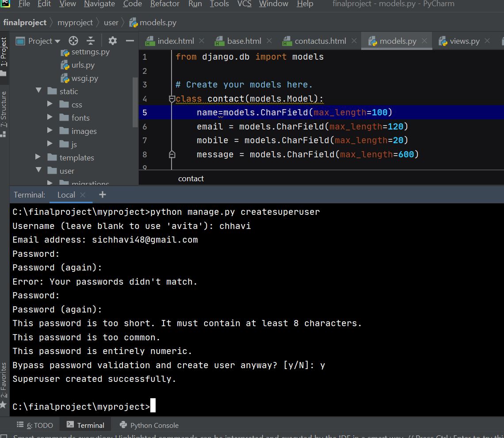Open the Window menu
Viewport: 504px width, 438px height.
pos(274,4)
